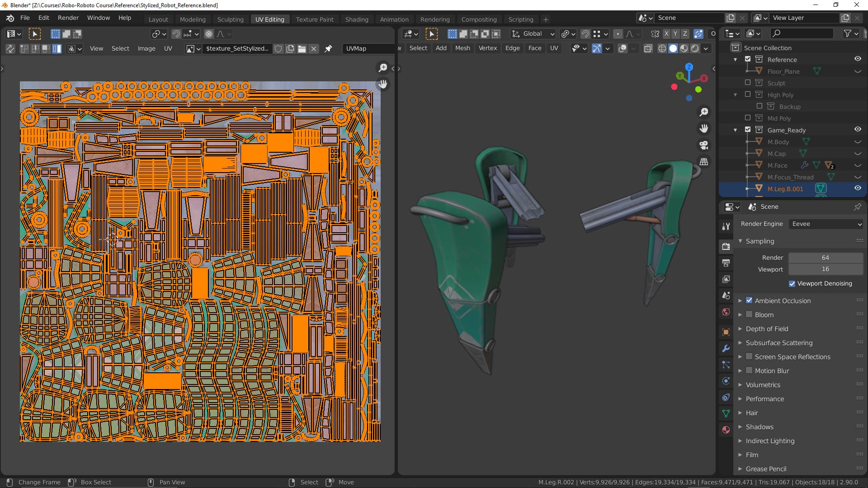Unlink the texture with the X button

click(x=314, y=48)
